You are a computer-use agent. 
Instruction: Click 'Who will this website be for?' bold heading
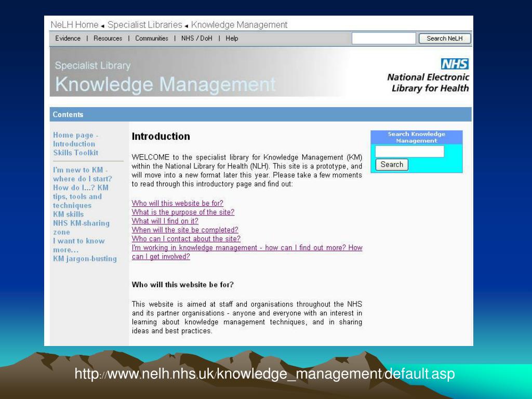click(182, 284)
